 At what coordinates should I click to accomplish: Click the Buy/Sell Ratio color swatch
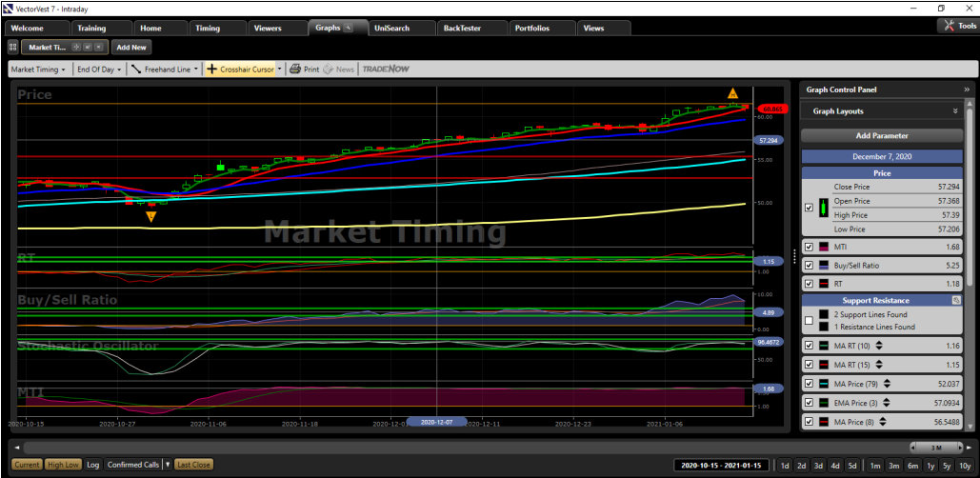click(x=825, y=266)
